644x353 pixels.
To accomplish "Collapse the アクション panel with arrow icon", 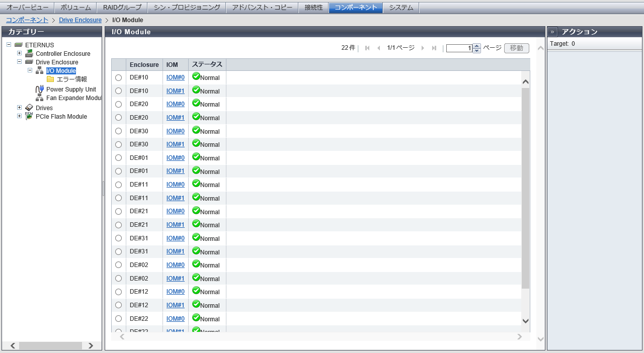I will point(552,32).
